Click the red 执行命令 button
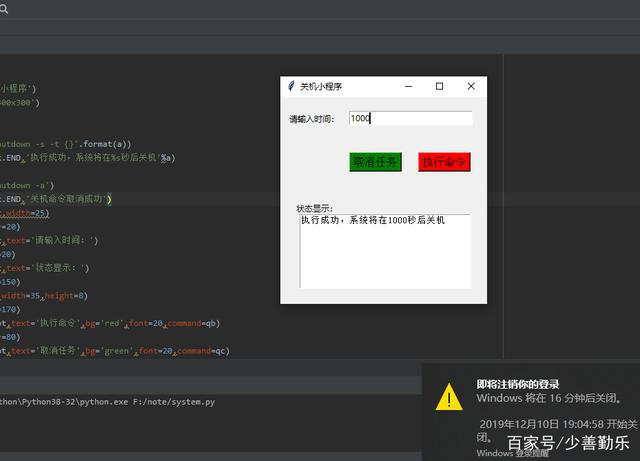 [444, 162]
